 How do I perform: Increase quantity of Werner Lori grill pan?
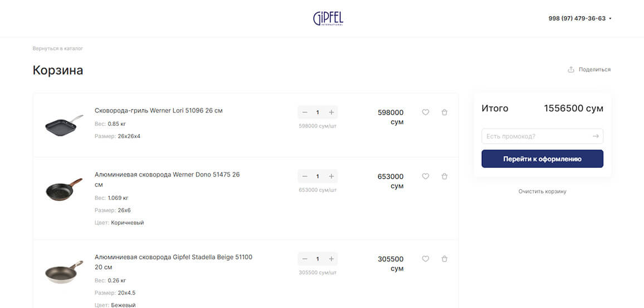tap(331, 112)
